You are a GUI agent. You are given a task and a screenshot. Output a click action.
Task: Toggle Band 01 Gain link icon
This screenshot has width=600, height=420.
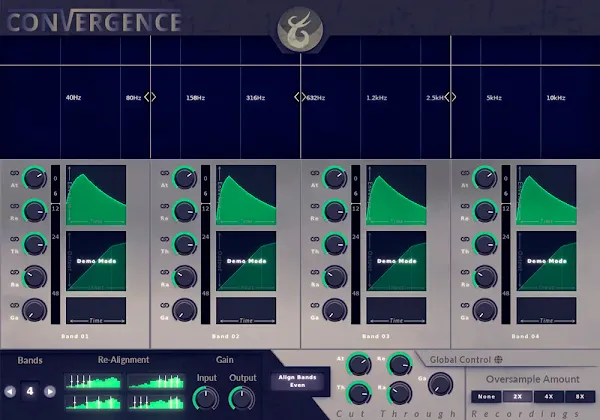click(15, 305)
